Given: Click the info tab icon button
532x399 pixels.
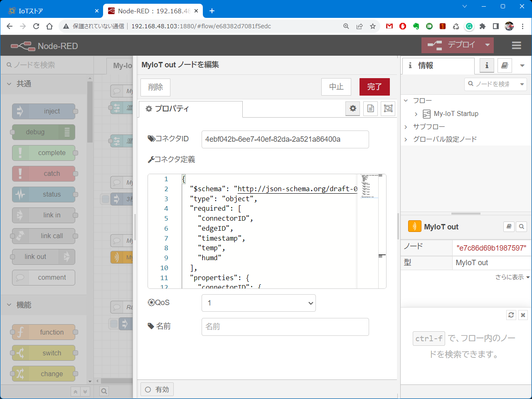Looking at the screenshot, I should tap(487, 66).
